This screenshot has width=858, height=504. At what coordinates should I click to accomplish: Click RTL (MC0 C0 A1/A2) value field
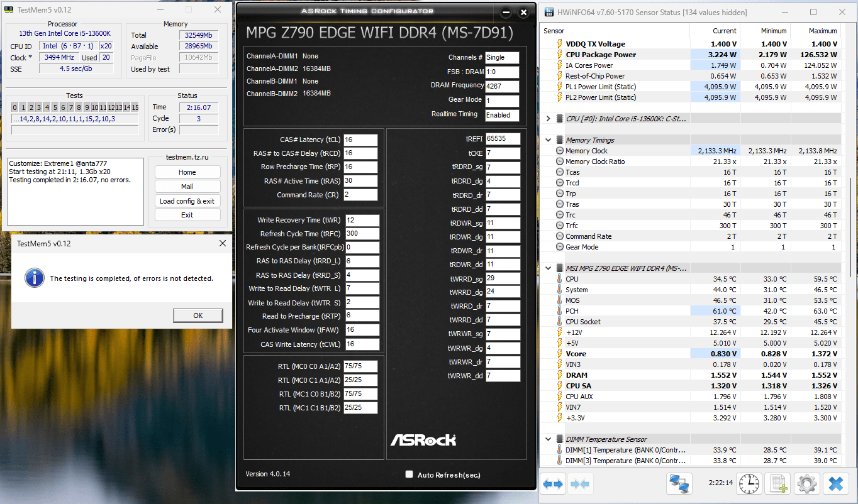tap(361, 366)
